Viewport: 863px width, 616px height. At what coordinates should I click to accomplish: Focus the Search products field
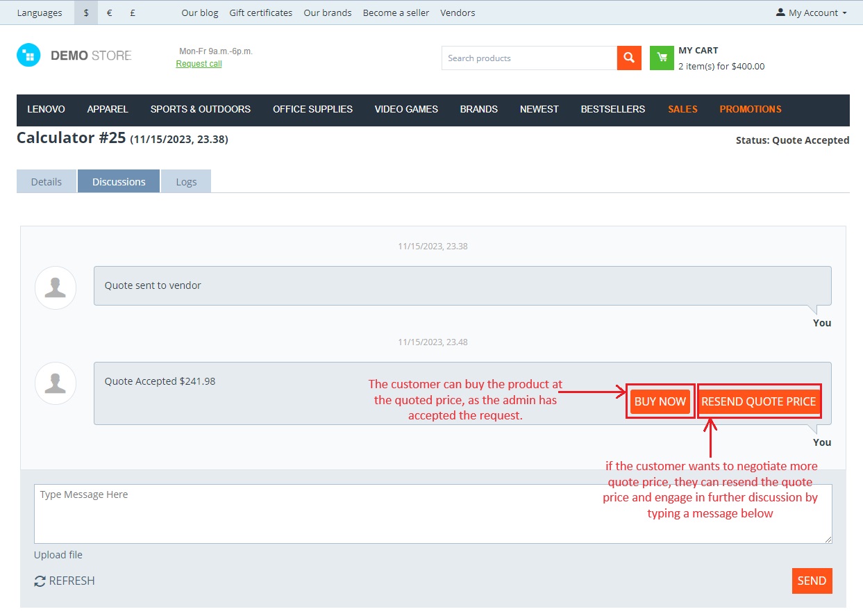coord(530,58)
